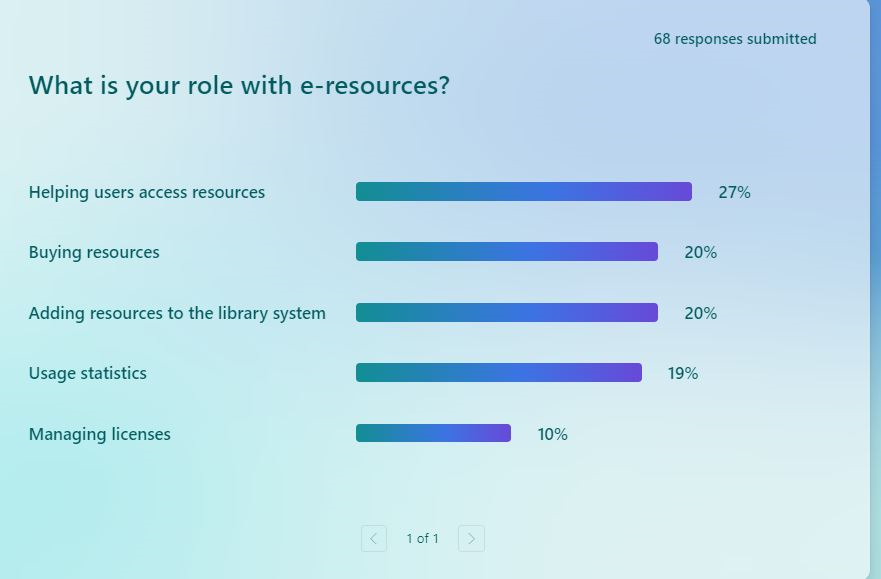The image size is (881, 579).
Task: Select the "Managing licenses" label
Action: [x=100, y=434]
